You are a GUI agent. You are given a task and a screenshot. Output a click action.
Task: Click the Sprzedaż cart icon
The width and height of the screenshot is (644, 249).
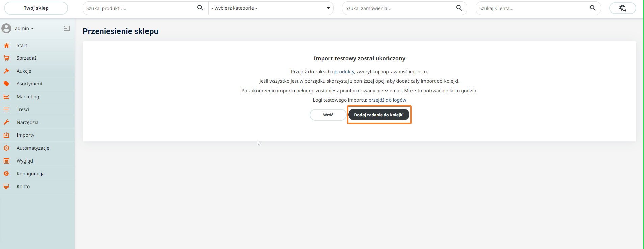pyautogui.click(x=6, y=58)
